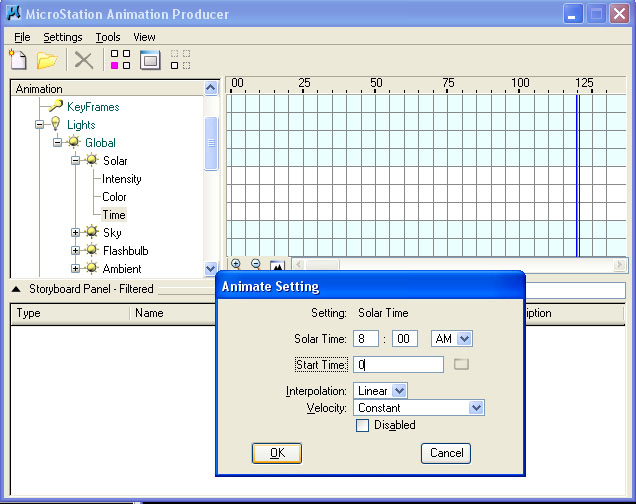Viewport: 636px width, 504px height.
Task: Click the four-squares icon with magenta square
Action: click(x=120, y=60)
